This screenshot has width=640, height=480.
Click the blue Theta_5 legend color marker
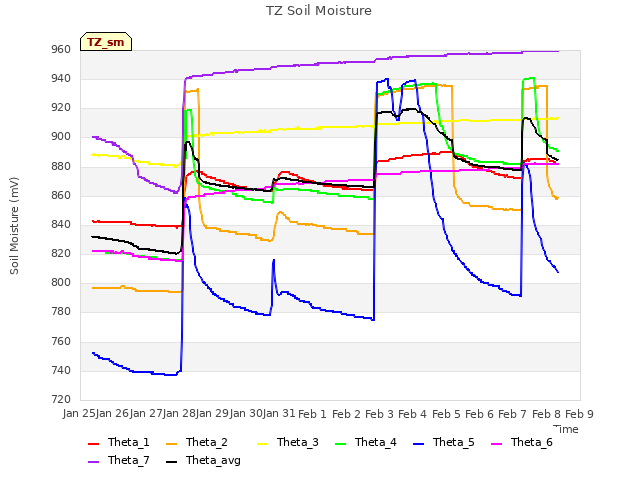coord(418,444)
